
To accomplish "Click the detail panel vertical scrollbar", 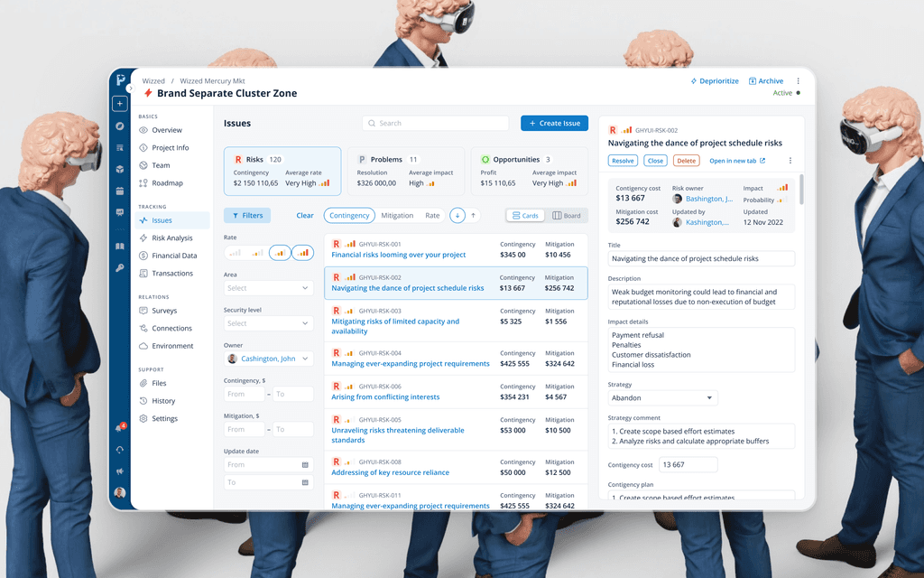I will pyautogui.click(x=801, y=189).
